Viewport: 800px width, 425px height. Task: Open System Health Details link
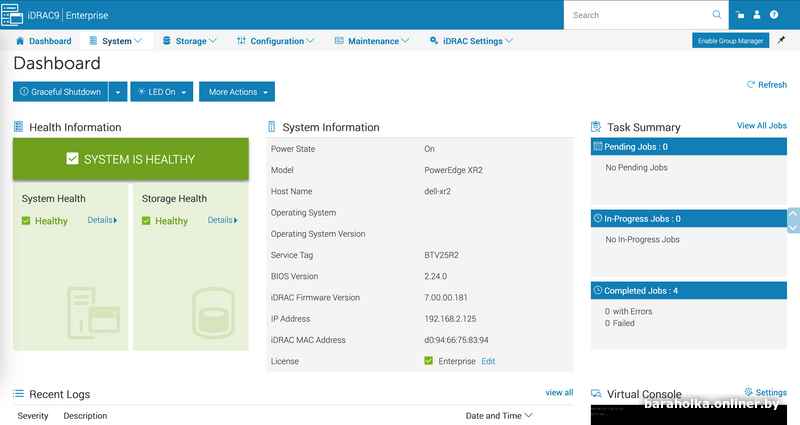102,220
